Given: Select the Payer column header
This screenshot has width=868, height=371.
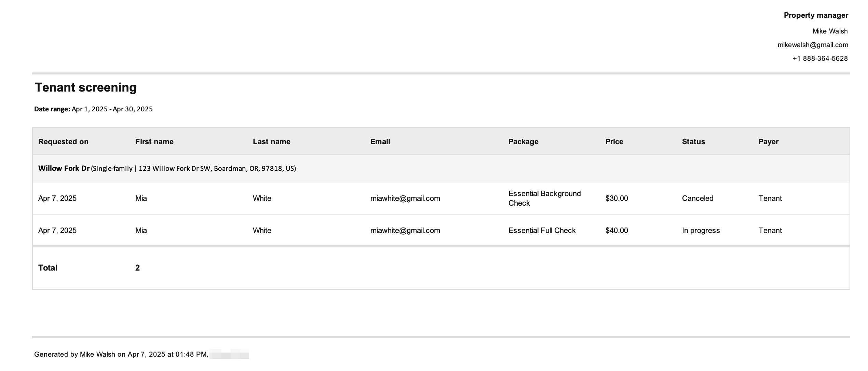Looking at the screenshot, I should [769, 141].
